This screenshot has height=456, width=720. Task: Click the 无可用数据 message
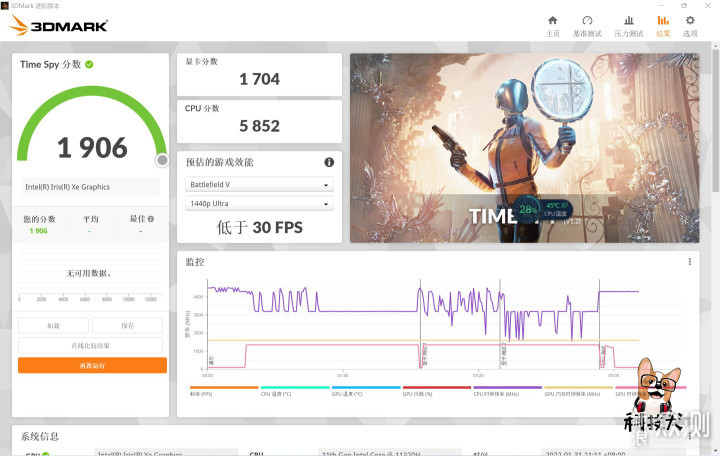click(89, 273)
